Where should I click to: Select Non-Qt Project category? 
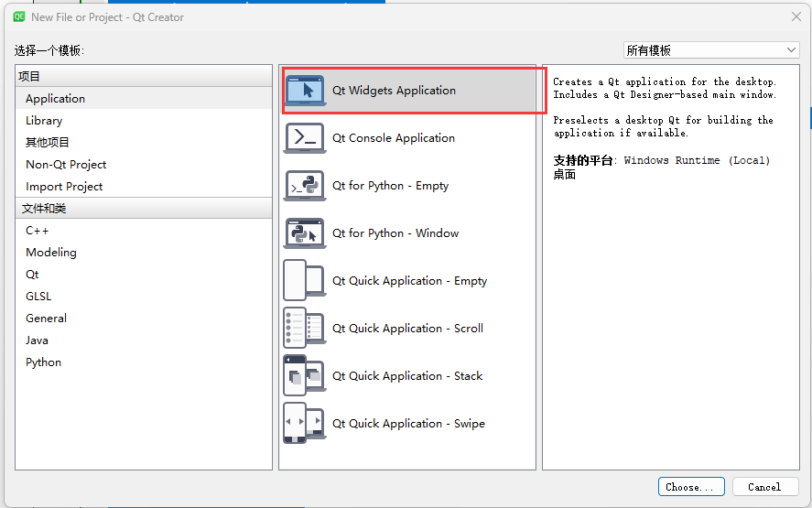[144, 165]
